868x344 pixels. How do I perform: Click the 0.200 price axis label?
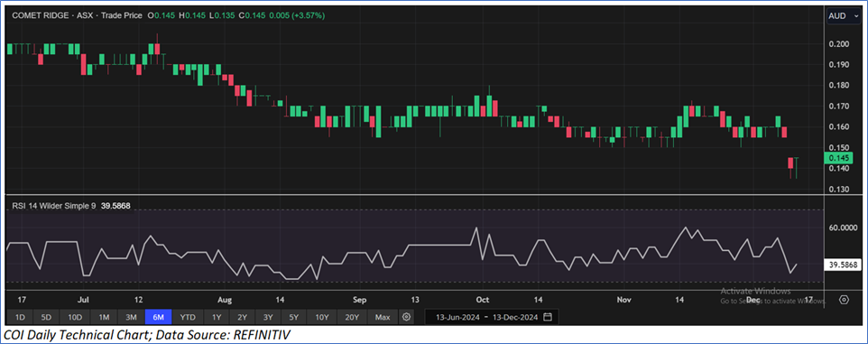click(838, 44)
